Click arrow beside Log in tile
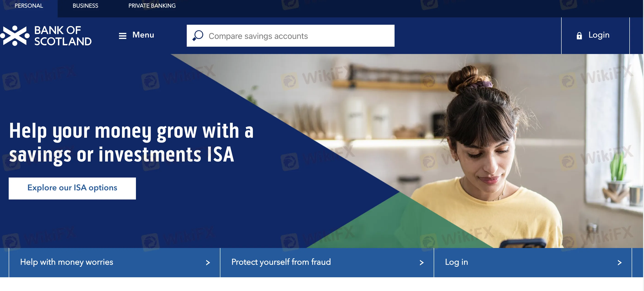Image resolution: width=644 pixels, height=291 pixels. click(619, 262)
